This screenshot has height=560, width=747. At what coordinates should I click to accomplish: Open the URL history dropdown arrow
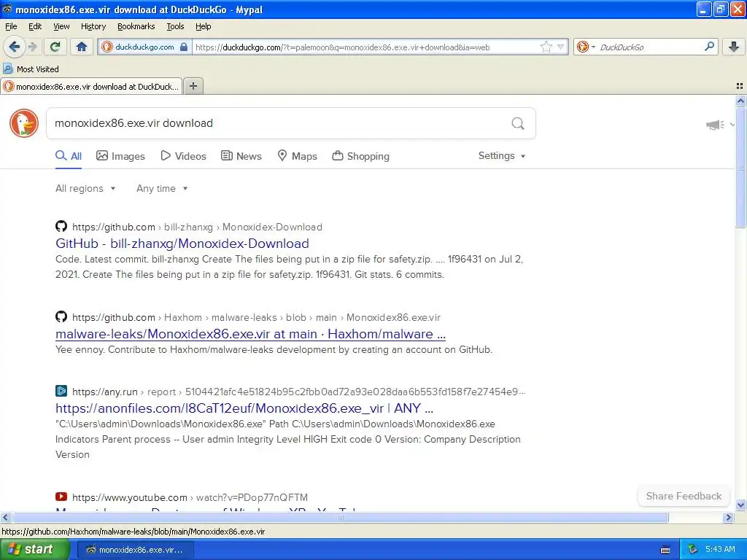click(x=561, y=47)
